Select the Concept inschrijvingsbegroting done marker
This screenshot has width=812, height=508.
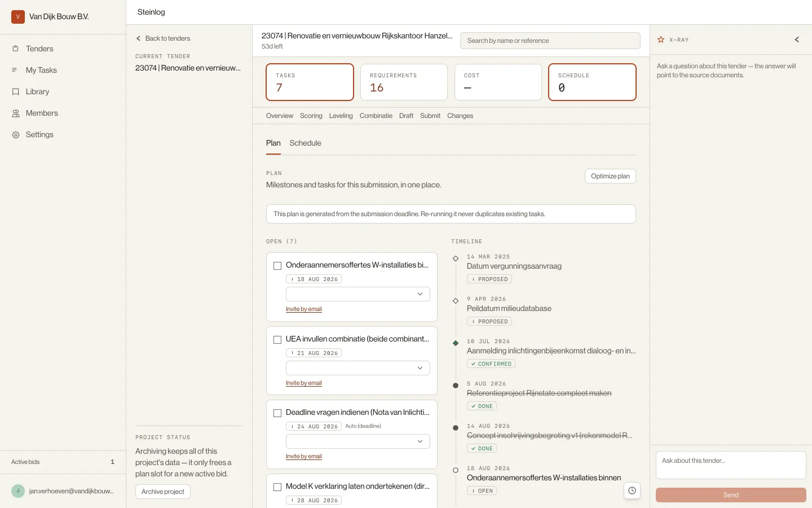pos(456,428)
